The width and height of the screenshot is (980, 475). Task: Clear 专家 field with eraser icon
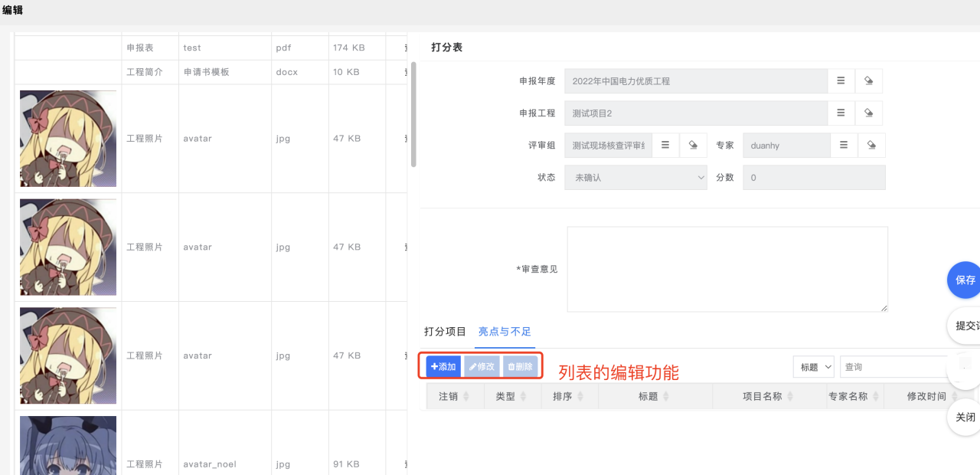[871, 145]
